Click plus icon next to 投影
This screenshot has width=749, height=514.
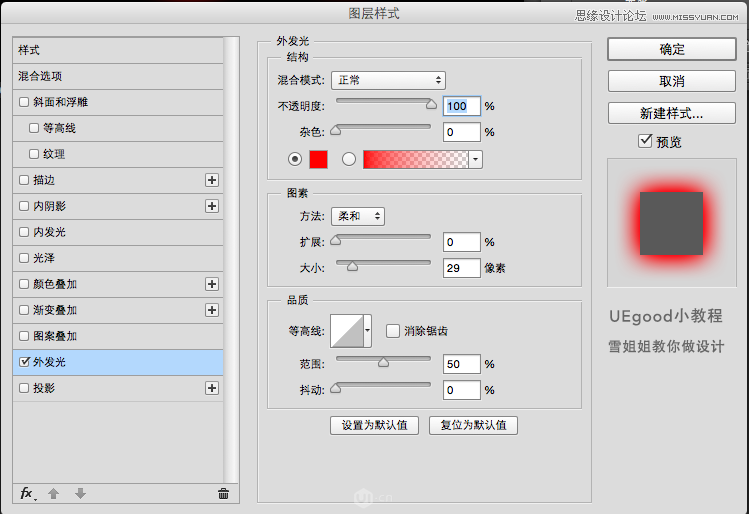(212, 388)
